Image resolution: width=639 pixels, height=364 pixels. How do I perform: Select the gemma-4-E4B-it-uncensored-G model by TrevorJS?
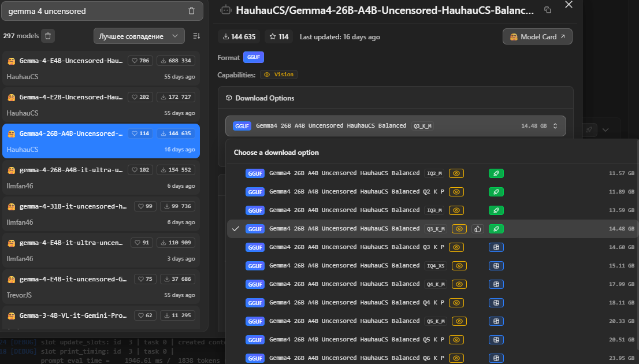point(101,287)
